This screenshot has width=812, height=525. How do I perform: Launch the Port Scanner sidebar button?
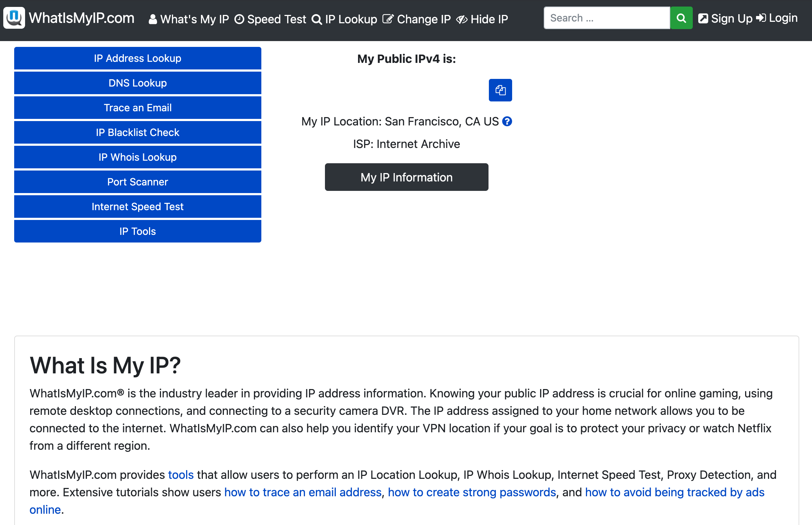pos(138,182)
